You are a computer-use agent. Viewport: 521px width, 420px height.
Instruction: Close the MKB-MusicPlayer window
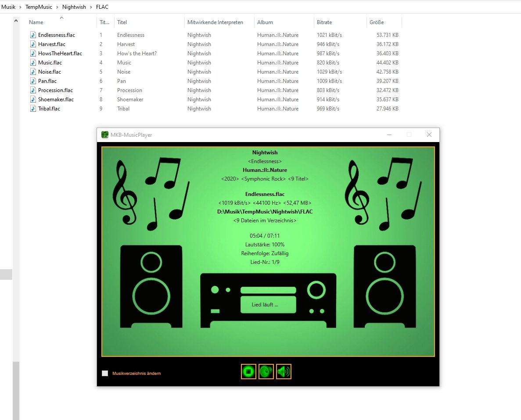[429, 135]
